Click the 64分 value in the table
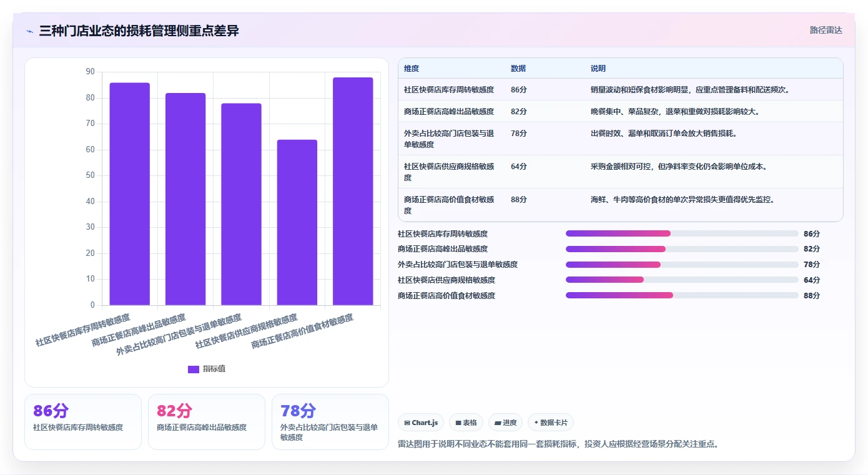Viewport: 868px width, 475px height. point(519,166)
